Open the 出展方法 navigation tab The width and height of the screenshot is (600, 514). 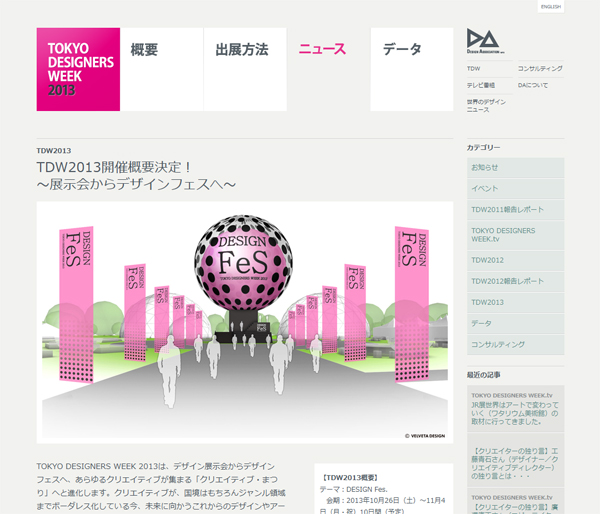245,69
